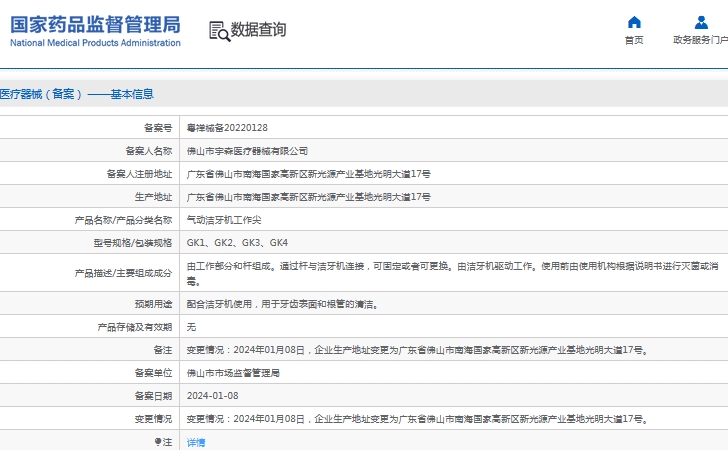Click the 产品名称/产品分类名称 field label
728x450 pixels.
(123, 220)
